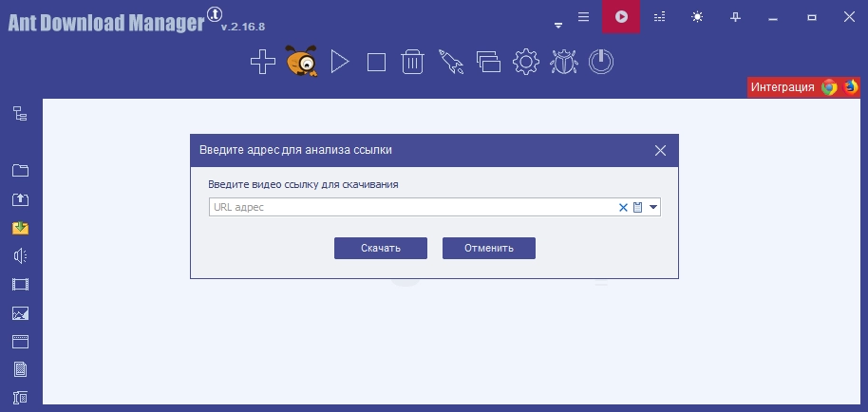
Task: Click the bug report icon
Action: [x=564, y=62]
